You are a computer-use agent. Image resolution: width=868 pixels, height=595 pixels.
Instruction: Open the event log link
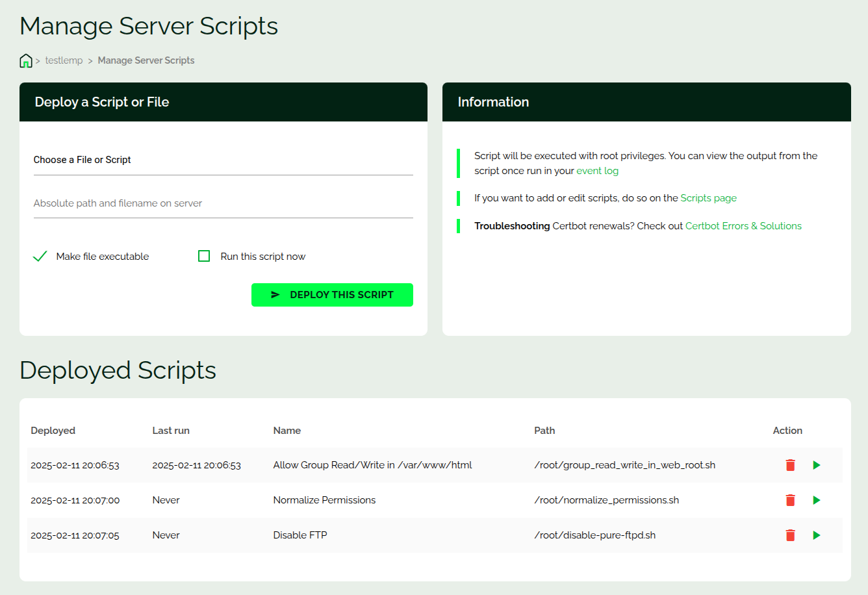tap(597, 171)
